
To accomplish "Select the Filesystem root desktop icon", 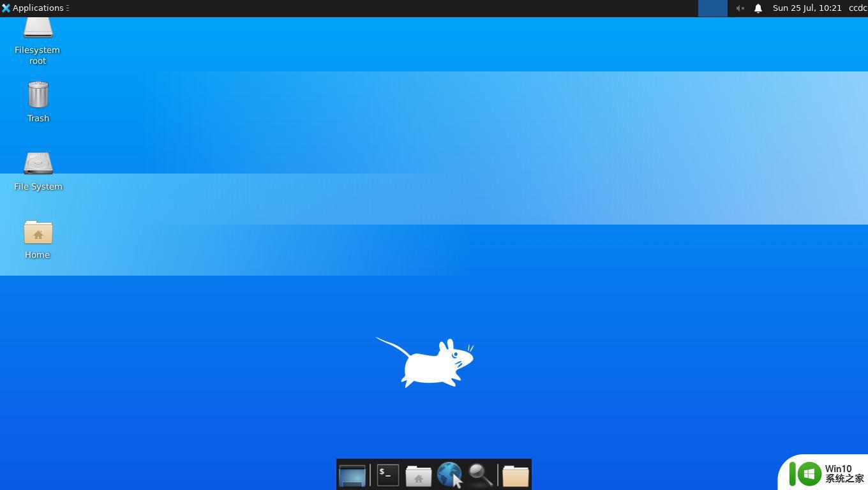I will tap(38, 40).
